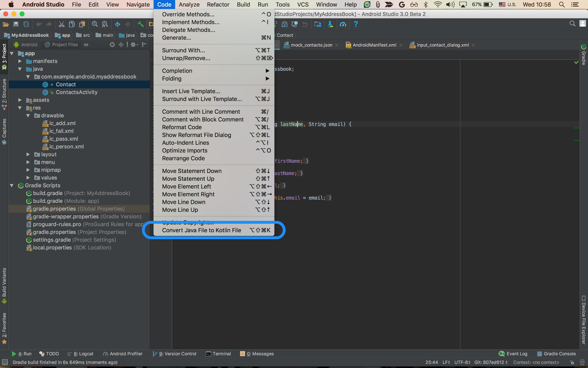The height and width of the screenshot is (368, 588).
Task: Open project panel gear settings icon
Action: pyautogui.click(x=133, y=45)
